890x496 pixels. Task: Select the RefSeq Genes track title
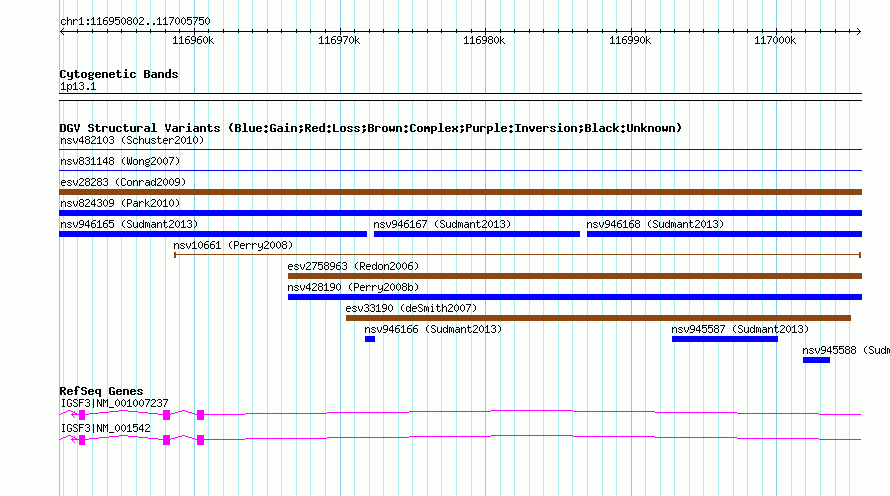tap(101, 391)
